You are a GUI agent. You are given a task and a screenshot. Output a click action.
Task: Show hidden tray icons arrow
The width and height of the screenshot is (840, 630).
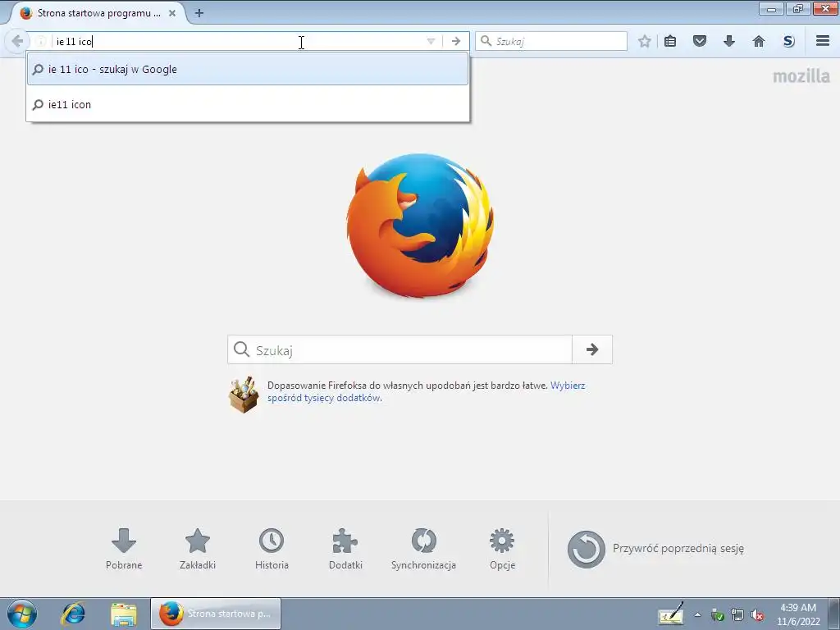pos(697,615)
